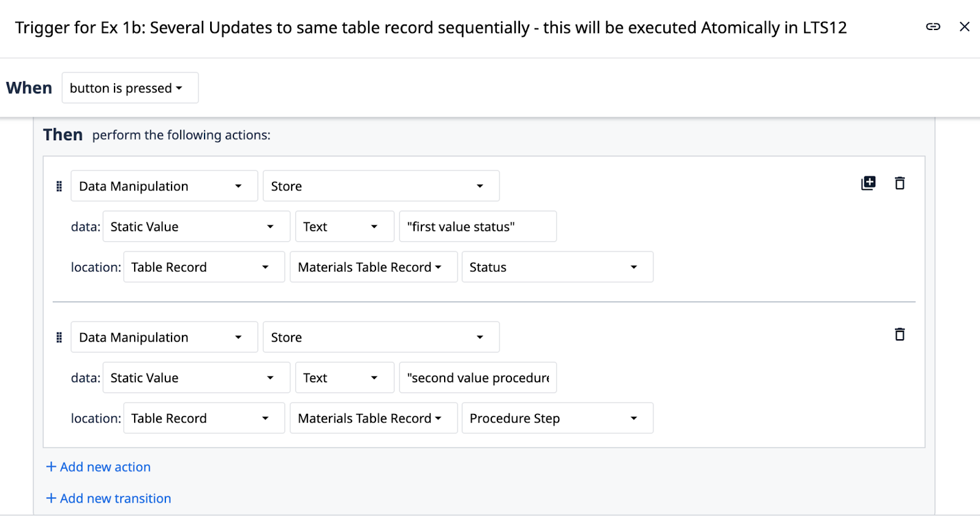This screenshot has height=521, width=980.
Task: Duplicate the first Store action
Action: tap(869, 183)
